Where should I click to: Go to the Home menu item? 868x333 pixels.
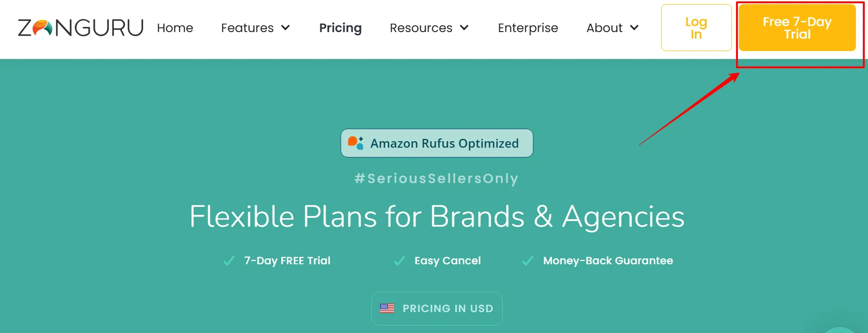tap(175, 28)
